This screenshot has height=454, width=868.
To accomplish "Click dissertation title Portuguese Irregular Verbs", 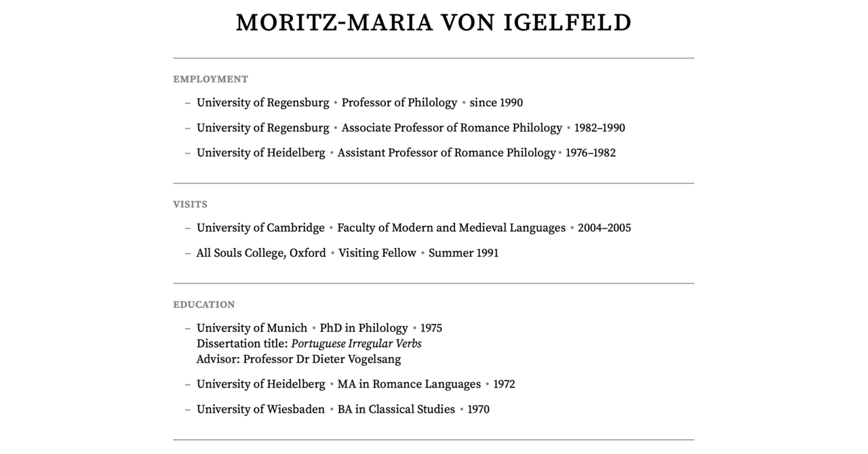I will [356, 344].
